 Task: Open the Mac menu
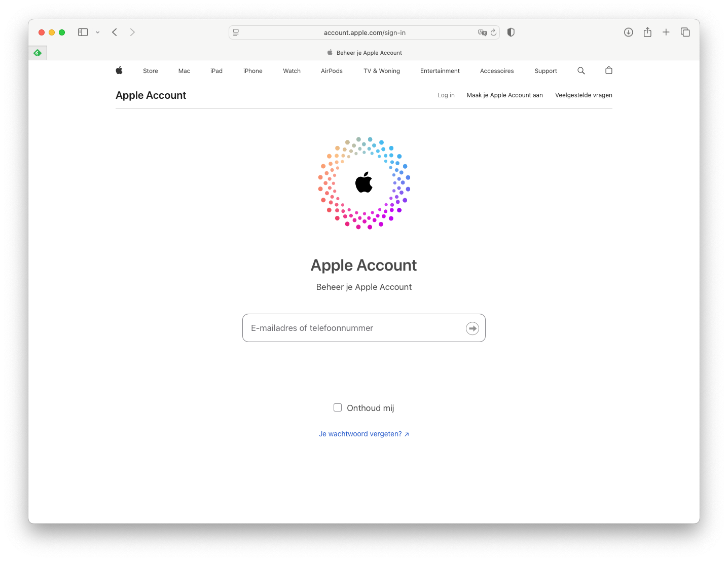tap(184, 71)
